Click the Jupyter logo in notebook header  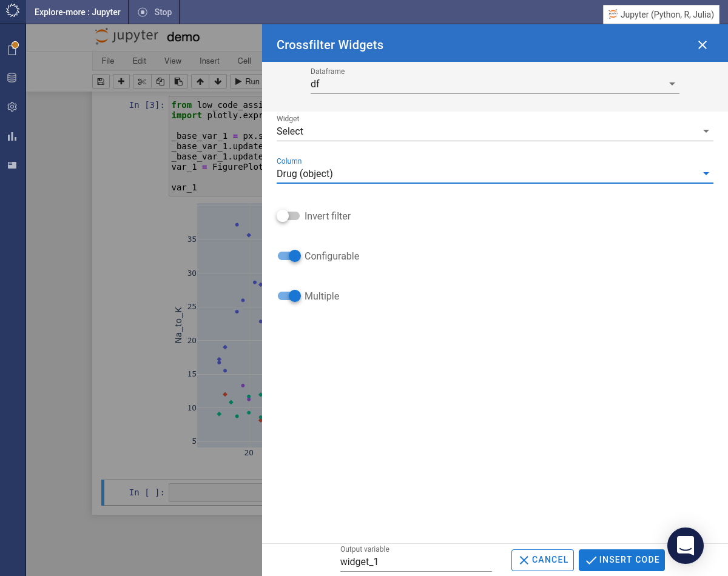click(x=127, y=36)
